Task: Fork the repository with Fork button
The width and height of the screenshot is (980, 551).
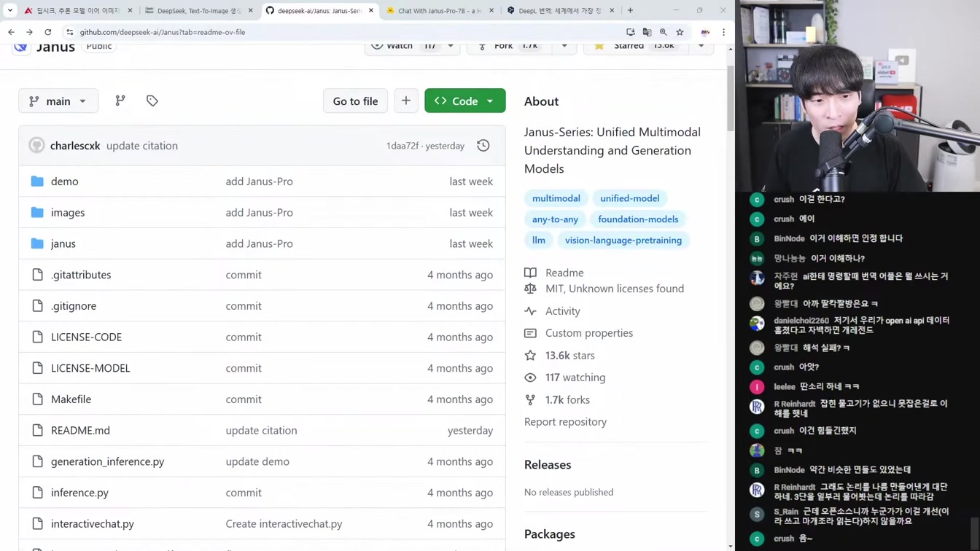Action: [x=508, y=46]
